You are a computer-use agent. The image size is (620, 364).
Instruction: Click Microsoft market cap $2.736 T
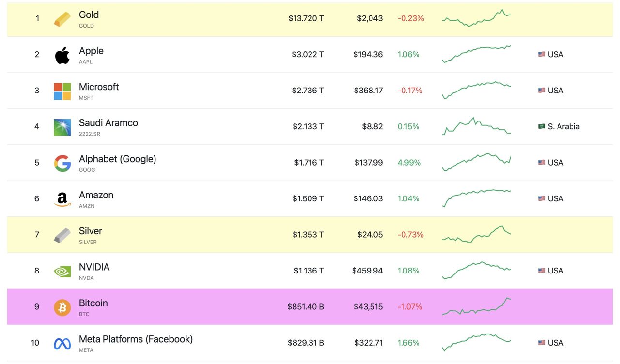(x=308, y=91)
